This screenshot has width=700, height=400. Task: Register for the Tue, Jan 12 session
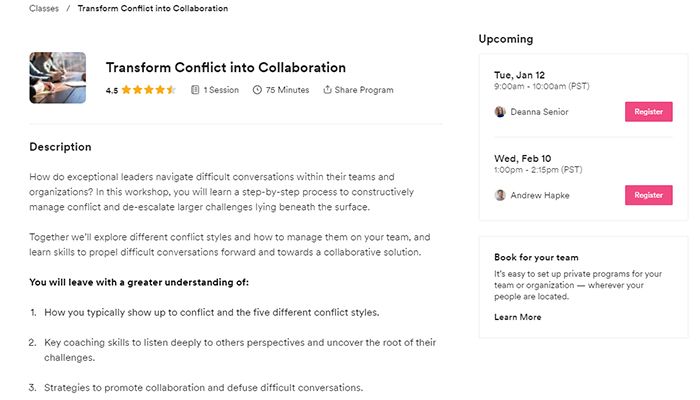tap(648, 112)
